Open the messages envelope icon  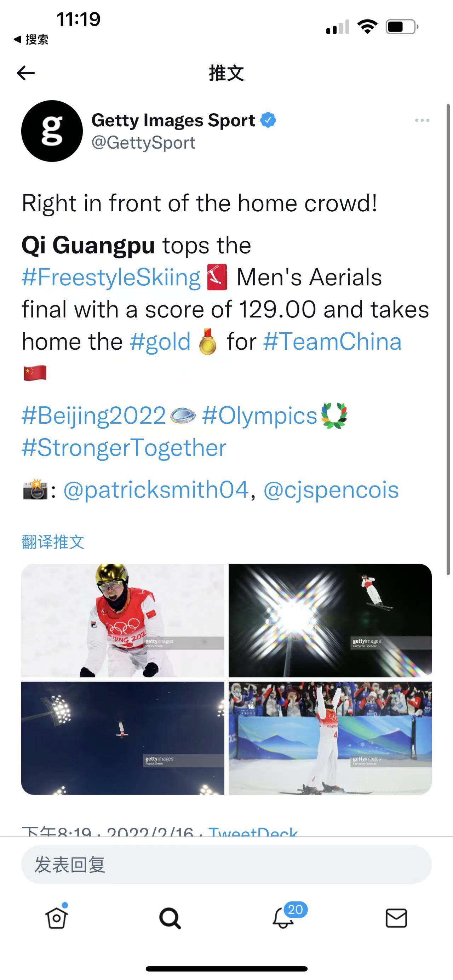tap(396, 918)
